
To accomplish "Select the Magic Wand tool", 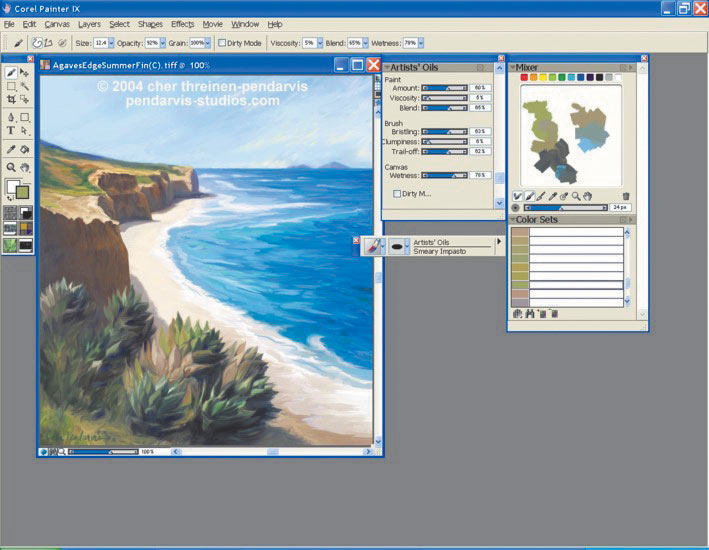I will tap(24, 86).
